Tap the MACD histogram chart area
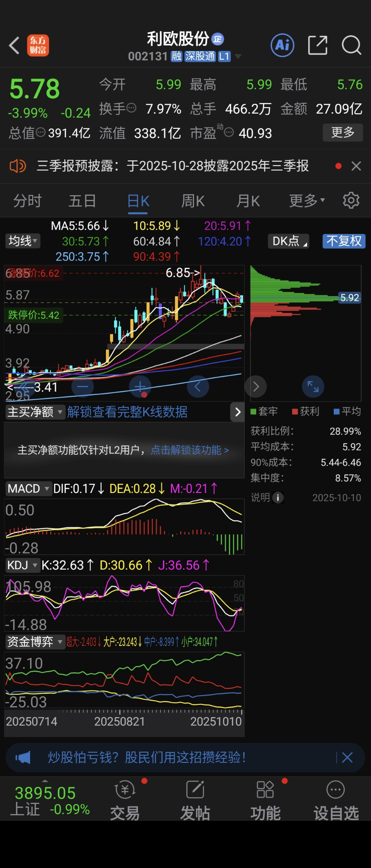Screen dimensions: 371x868 tap(125, 527)
